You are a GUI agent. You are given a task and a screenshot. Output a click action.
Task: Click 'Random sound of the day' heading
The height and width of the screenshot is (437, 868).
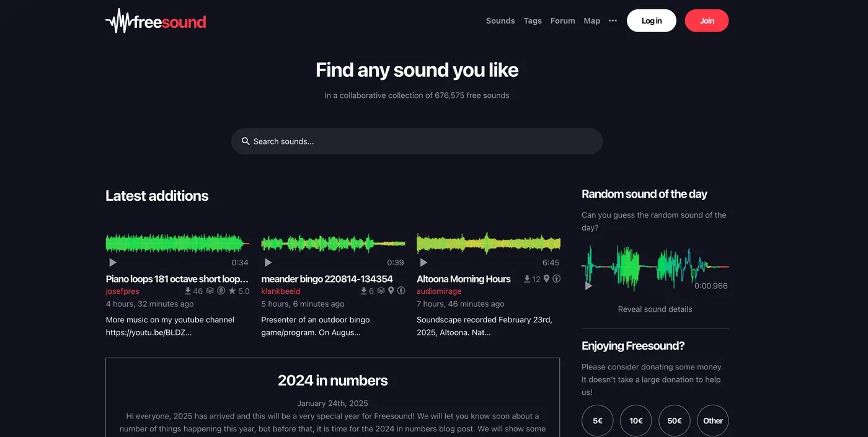coord(644,194)
